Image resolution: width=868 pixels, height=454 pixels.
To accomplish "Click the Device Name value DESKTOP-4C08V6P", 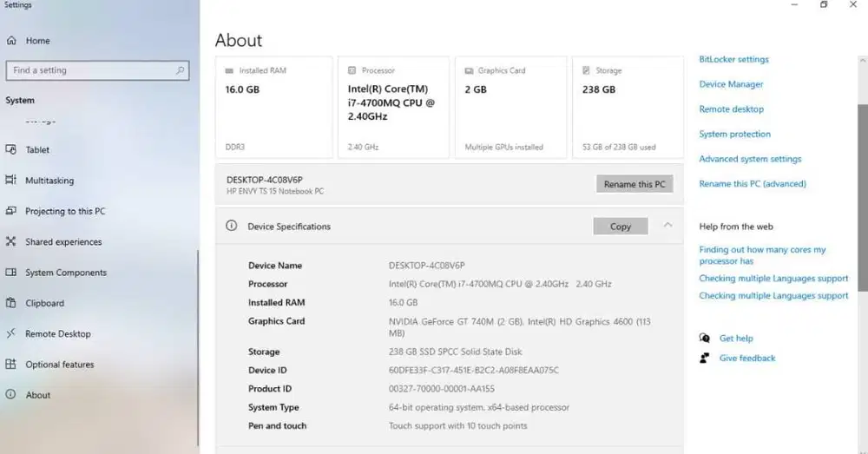I will coord(426,266).
